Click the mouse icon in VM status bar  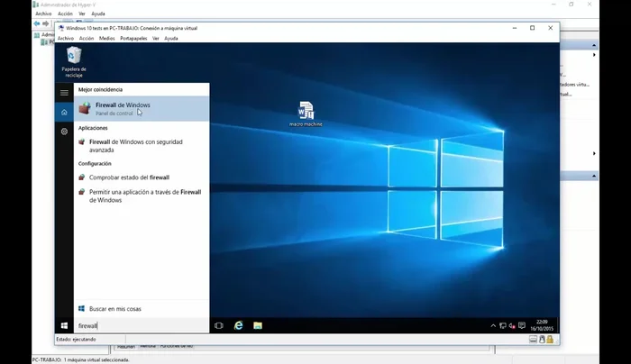point(542,340)
